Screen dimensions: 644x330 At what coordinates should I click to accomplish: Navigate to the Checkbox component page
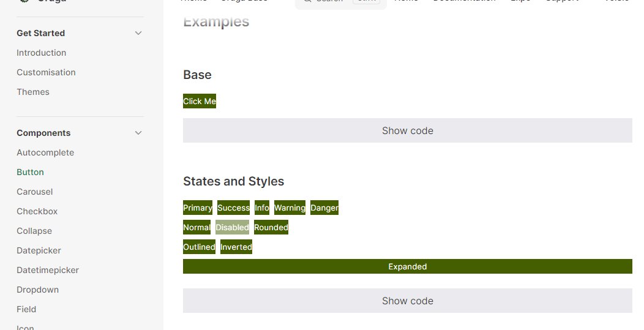pos(37,211)
